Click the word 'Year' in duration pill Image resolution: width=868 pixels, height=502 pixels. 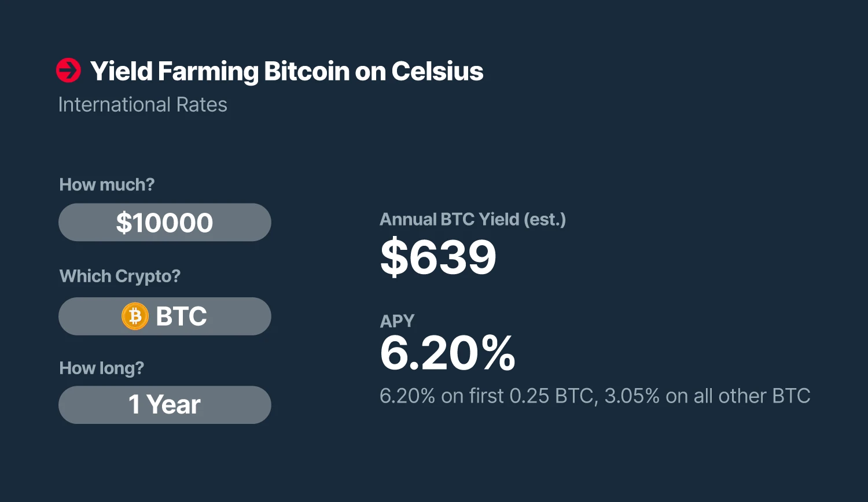pyautogui.click(x=174, y=404)
